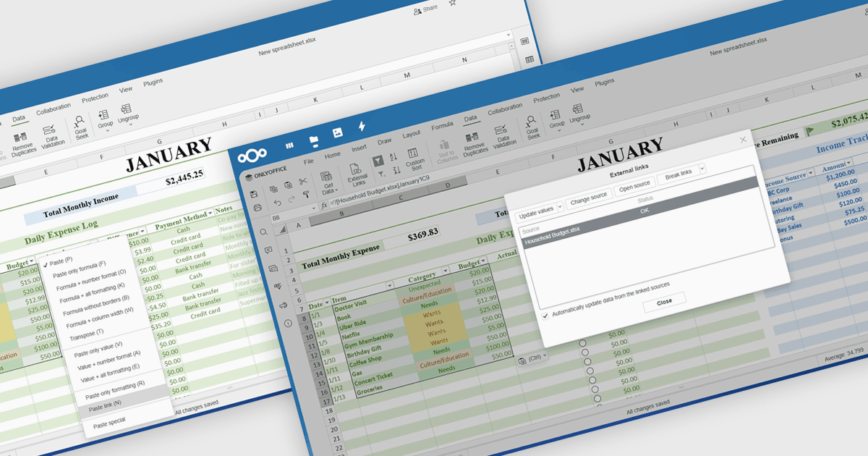The width and height of the screenshot is (868, 456).
Task: Click Undo arrow in front window toolbar
Action: coord(278,203)
